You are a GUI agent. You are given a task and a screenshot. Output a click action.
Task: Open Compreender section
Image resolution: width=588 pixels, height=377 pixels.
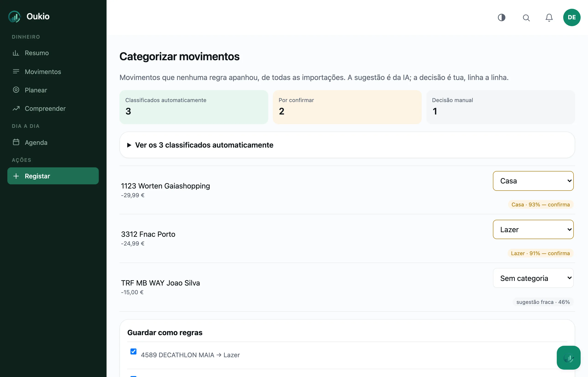tap(53, 108)
